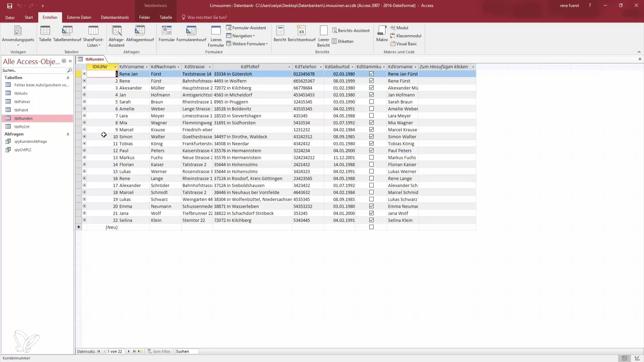
Task: Click Kein Filter button
Action: (x=159, y=351)
